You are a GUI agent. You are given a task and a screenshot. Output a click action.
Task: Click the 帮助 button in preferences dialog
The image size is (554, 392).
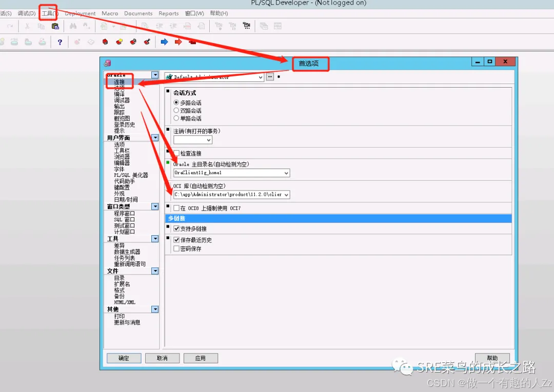[x=492, y=358]
